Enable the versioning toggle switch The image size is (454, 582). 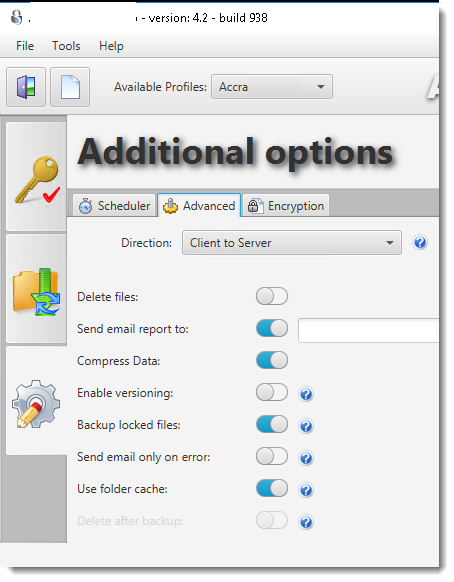coord(272,392)
